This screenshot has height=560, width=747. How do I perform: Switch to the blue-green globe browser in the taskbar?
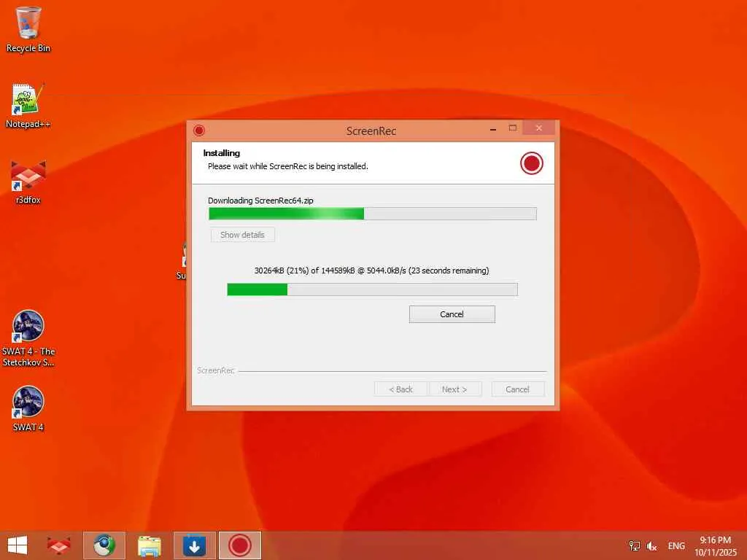(x=104, y=545)
